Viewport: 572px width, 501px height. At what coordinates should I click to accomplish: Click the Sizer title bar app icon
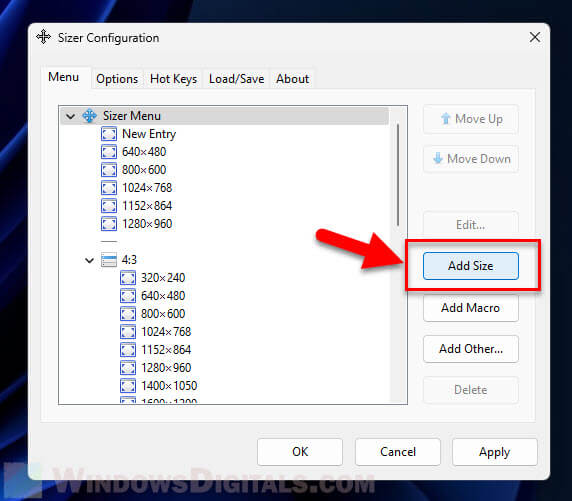point(43,37)
